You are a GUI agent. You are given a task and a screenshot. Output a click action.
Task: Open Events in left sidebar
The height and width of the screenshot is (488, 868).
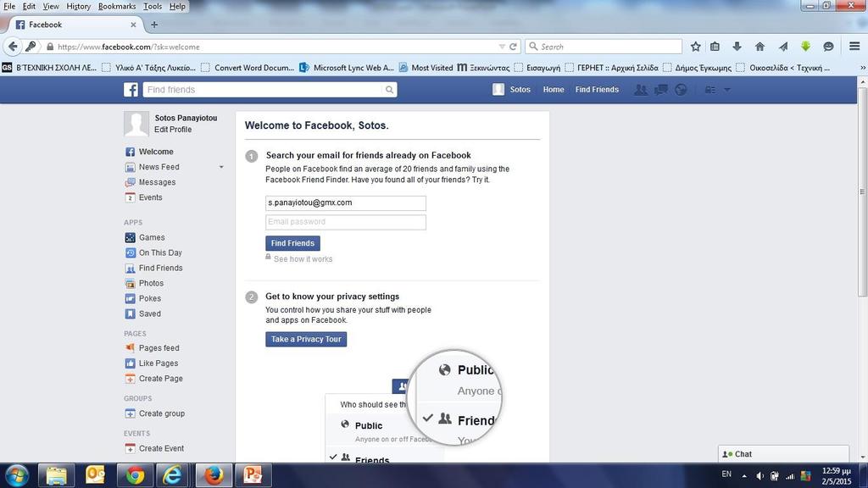[x=151, y=197]
